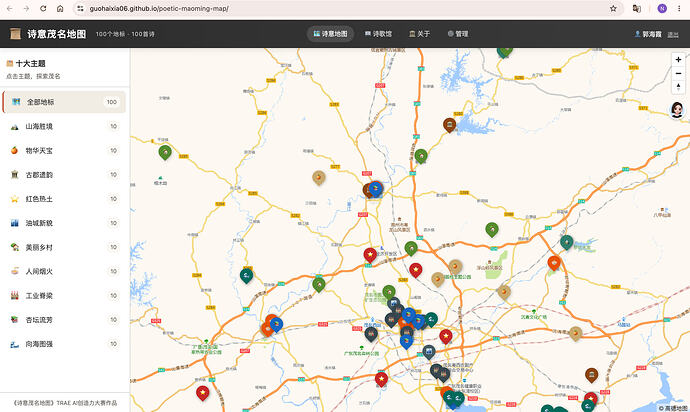Go forward with the browser forward arrow
This screenshot has height=412, width=690.
[x=26, y=8]
